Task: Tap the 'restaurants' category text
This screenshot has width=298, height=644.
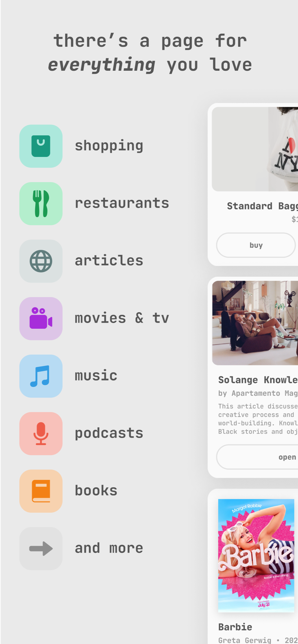Action: pyautogui.click(x=122, y=203)
